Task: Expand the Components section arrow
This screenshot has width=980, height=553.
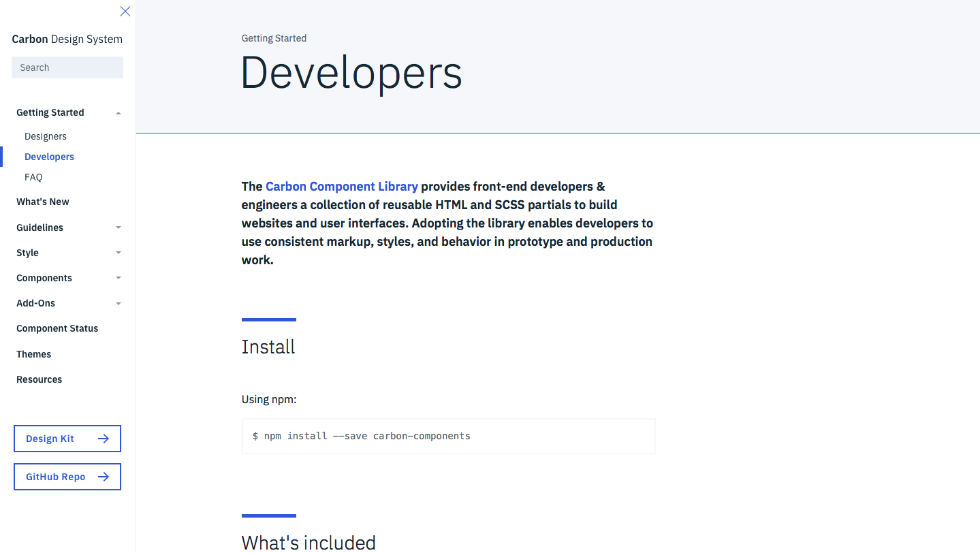Action: tap(118, 278)
